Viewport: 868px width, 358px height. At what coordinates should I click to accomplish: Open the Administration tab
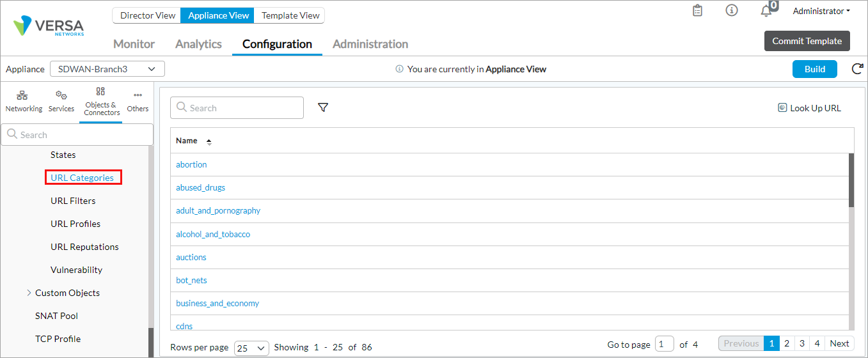point(370,44)
